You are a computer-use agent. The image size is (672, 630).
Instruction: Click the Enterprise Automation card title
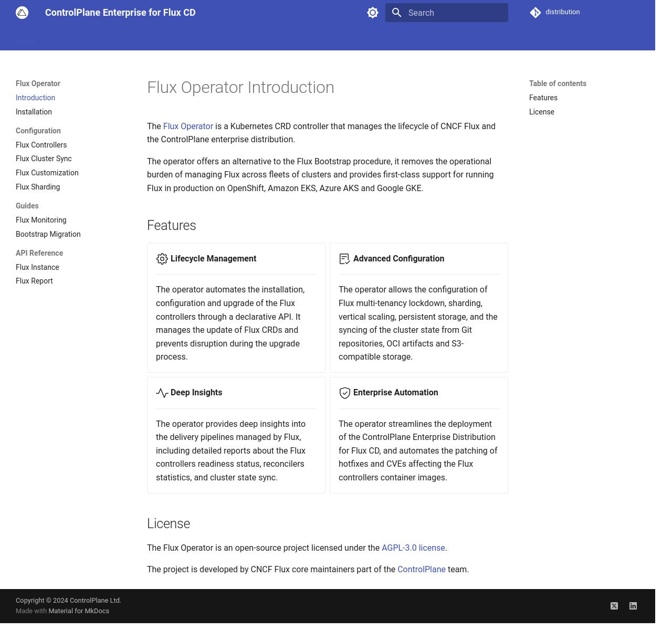pyautogui.click(x=395, y=392)
